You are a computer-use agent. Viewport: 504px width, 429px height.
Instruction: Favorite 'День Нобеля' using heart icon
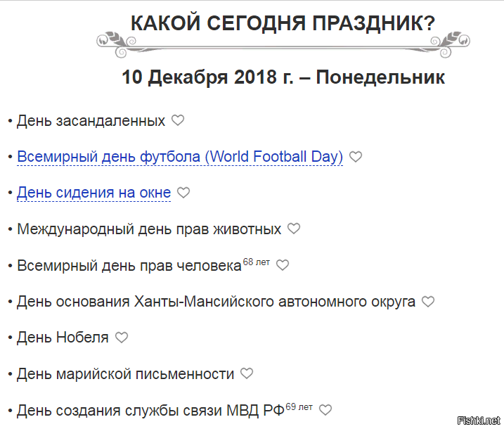pyautogui.click(x=122, y=338)
